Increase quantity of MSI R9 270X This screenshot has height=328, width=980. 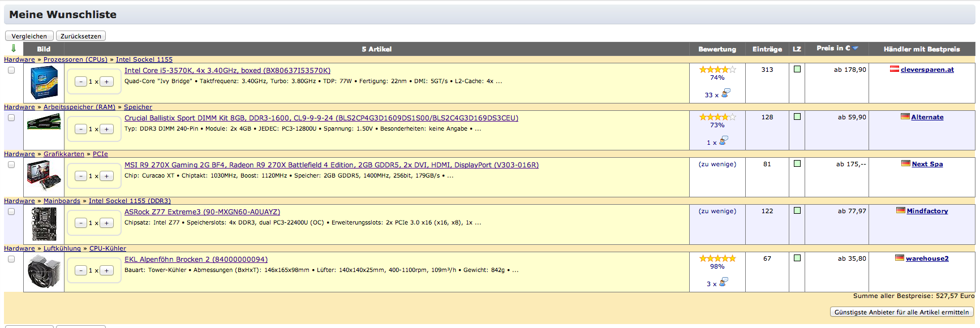pos(106,176)
